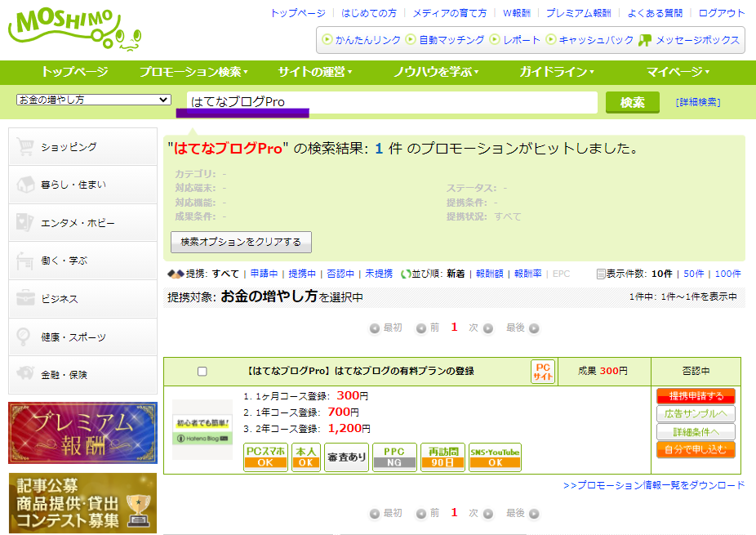Expand the マイページ menu
Image resolution: width=756 pixels, height=535 pixels.
pyautogui.click(x=678, y=72)
